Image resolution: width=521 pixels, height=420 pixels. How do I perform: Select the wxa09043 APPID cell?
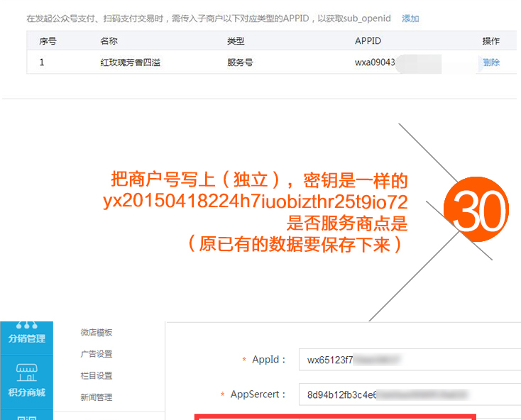[x=375, y=62]
